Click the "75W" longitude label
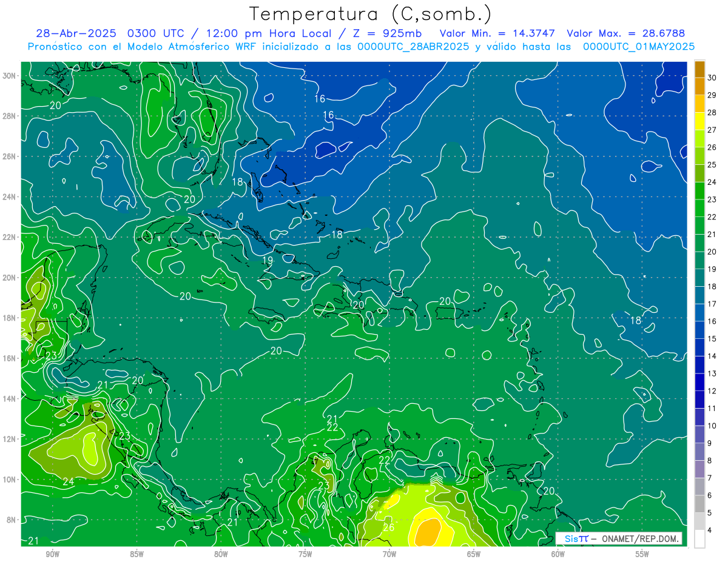728x562 pixels. (x=305, y=555)
